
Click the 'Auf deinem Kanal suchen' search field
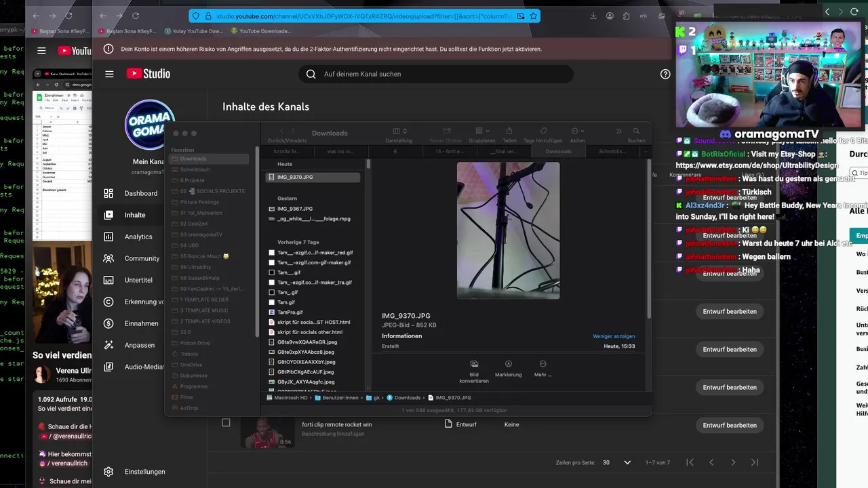436,74
